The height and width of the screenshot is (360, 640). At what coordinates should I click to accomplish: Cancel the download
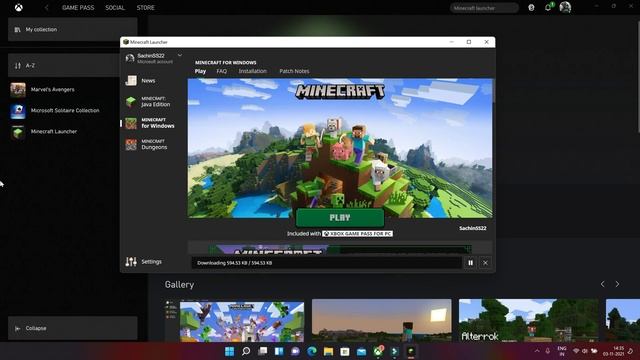[485, 263]
